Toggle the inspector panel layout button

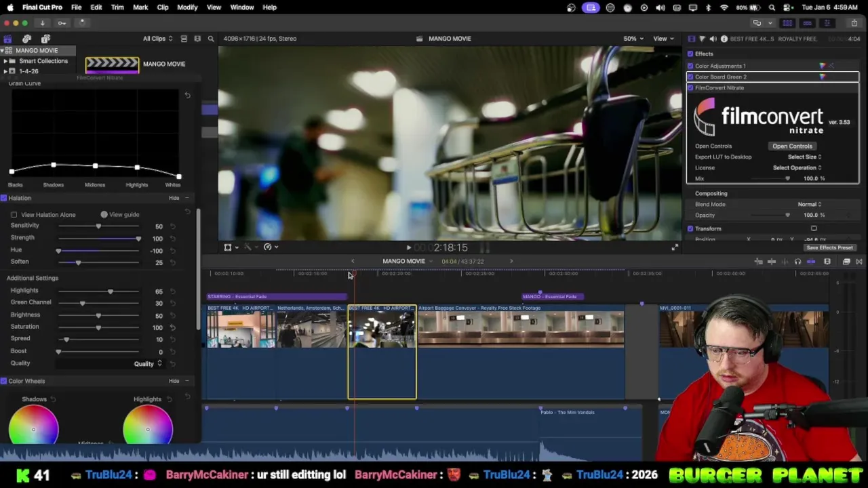[x=827, y=23]
